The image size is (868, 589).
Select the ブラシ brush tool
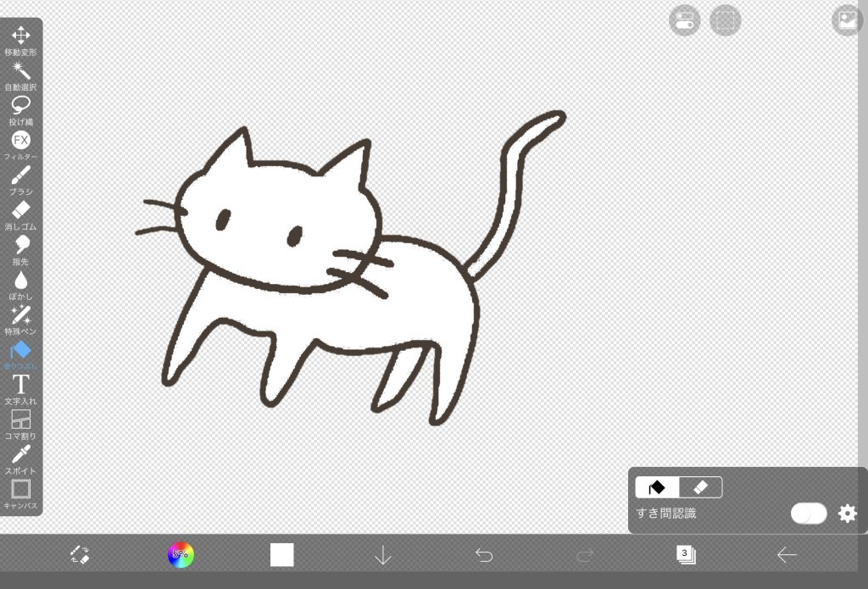coord(20,179)
